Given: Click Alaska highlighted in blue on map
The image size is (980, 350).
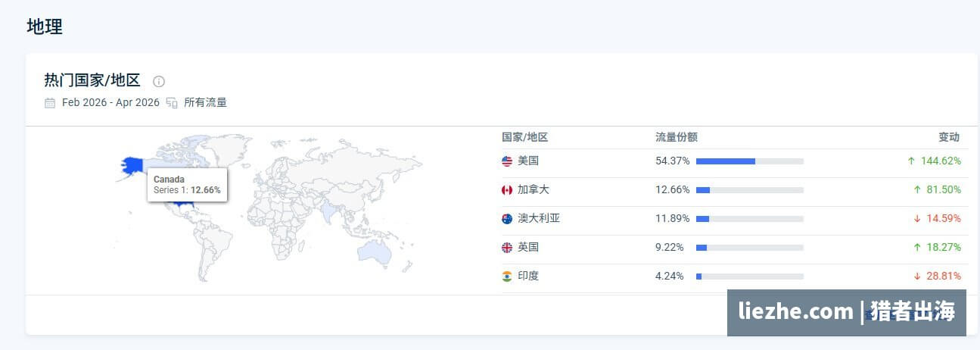Looking at the screenshot, I should tap(132, 164).
